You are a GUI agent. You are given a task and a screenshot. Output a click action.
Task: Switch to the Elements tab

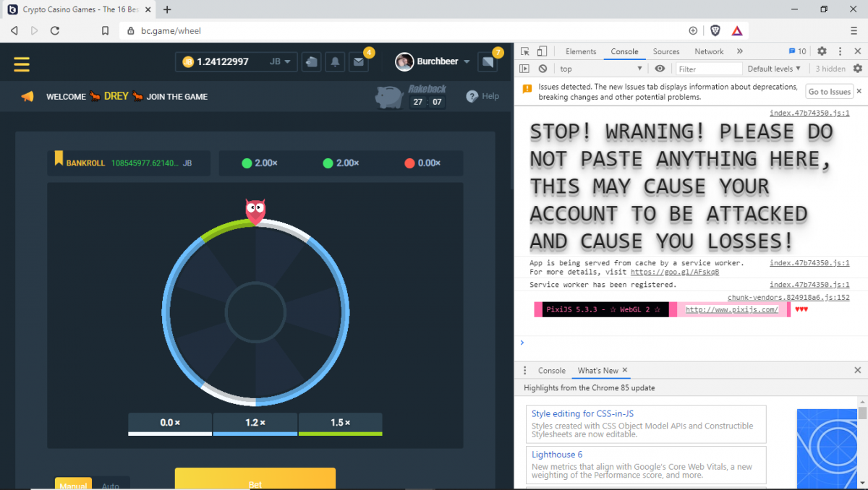coord(581,51)
